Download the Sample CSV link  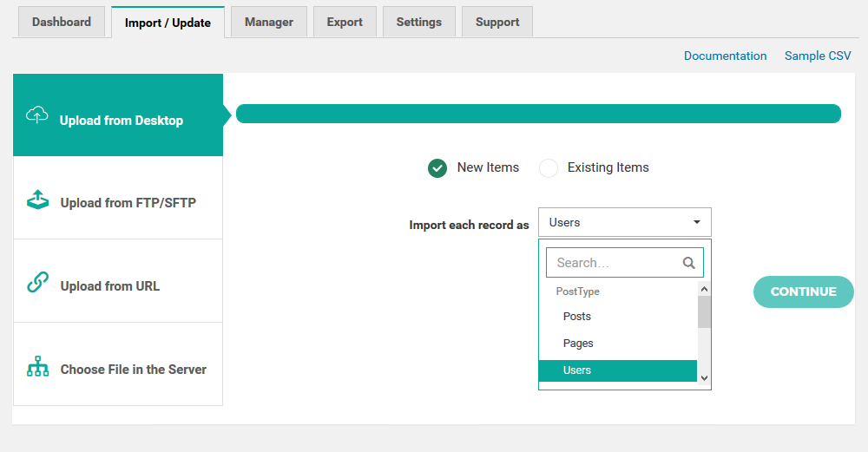tap(818, 56)
